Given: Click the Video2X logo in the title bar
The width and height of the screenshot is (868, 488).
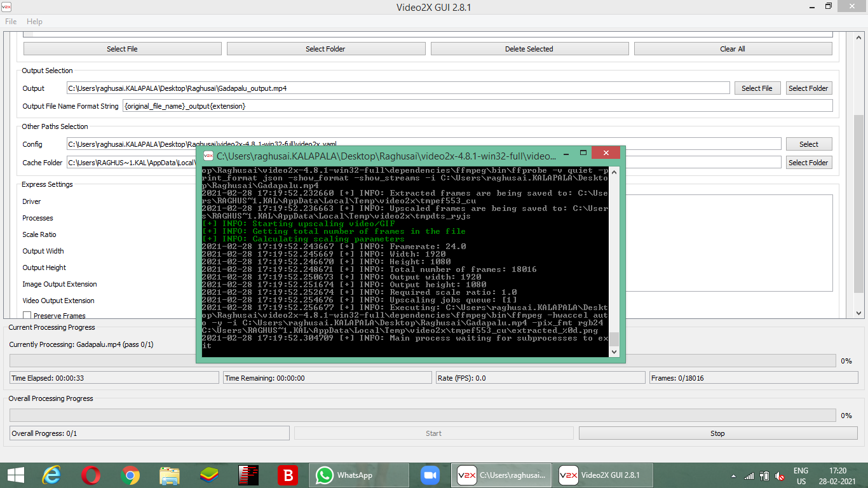Looking at the screenshot, I should tap(7, 6).
